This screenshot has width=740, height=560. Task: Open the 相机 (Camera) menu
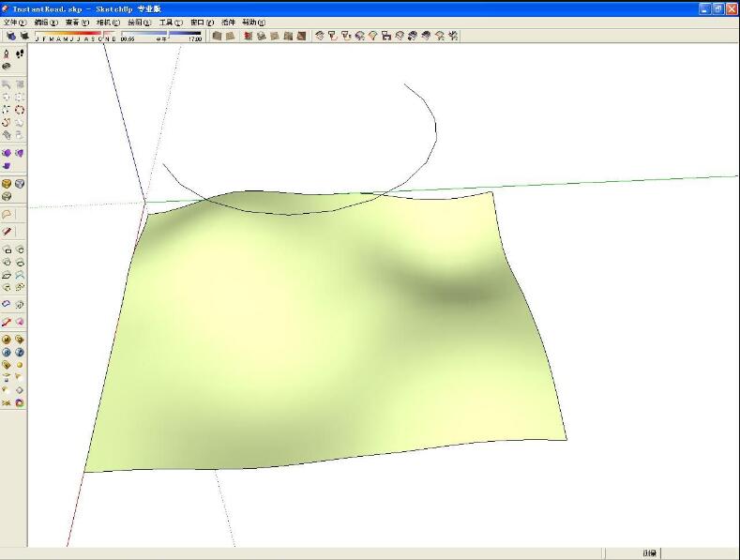pyautogui.click(x=108, y=23)
